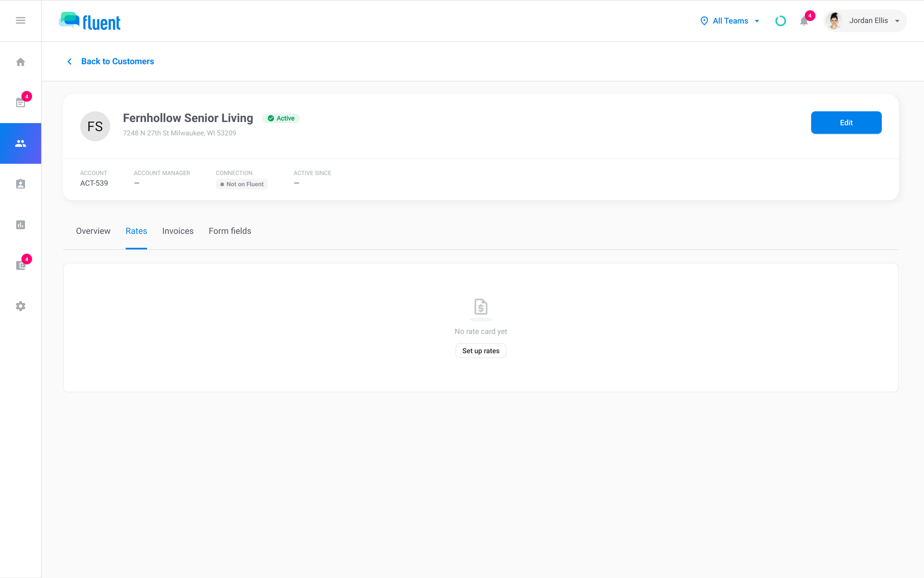Go to Home in sidebar
Screen dimensions: 924x578
tap(20, 62)
